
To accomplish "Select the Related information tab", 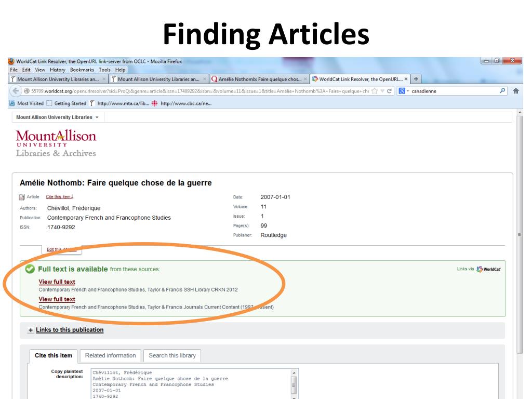I will 110,355.
